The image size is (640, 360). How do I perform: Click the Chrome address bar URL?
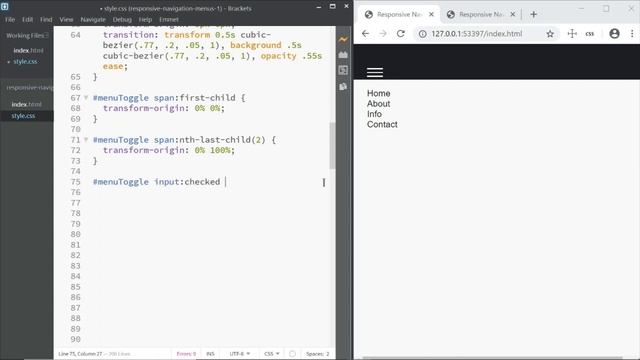[476, 34]
